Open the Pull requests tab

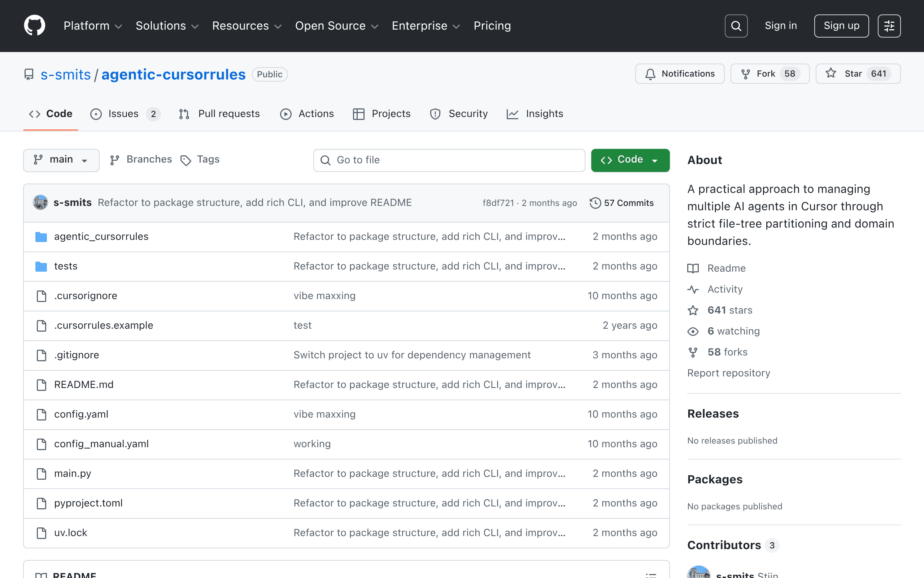219,114
